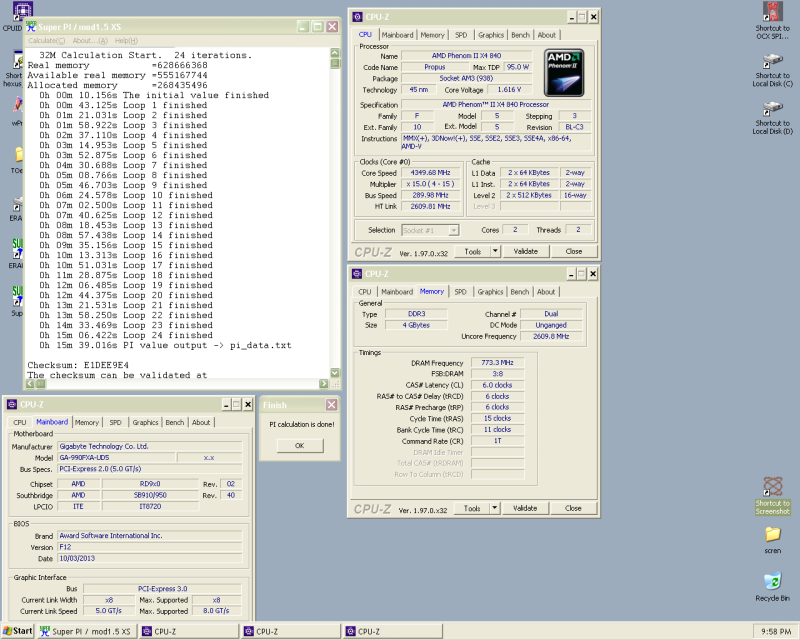800x640 pixels.
Task: Click Validate in Memory window
Action: pyautogui.click(x=525, y=508)
